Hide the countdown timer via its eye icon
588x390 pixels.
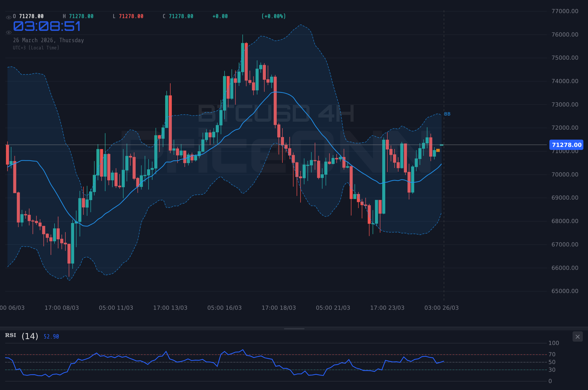[x=8, y=32]
